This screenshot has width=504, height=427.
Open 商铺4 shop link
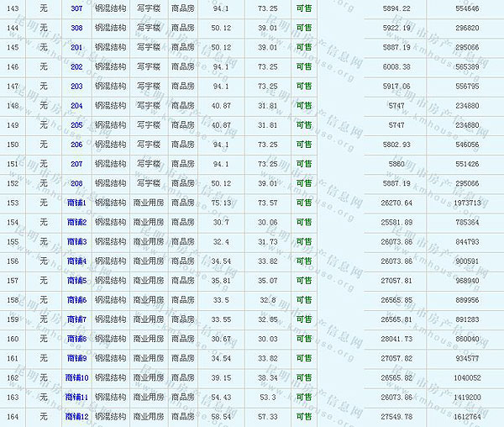coord(76,261)
